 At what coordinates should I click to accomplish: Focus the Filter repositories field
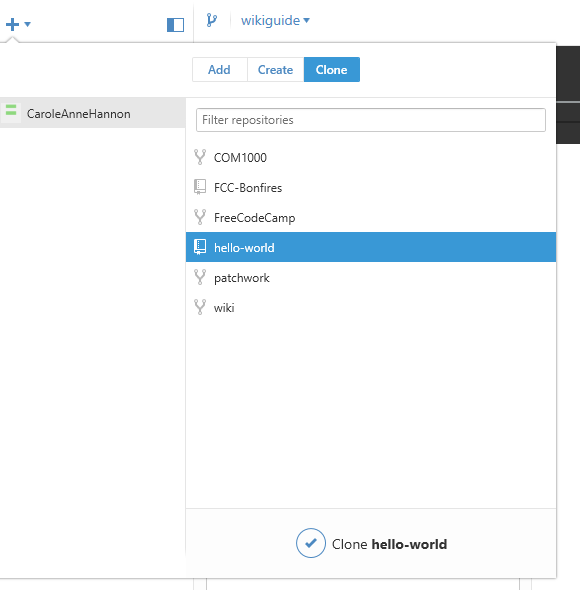[x=371, y=120]
